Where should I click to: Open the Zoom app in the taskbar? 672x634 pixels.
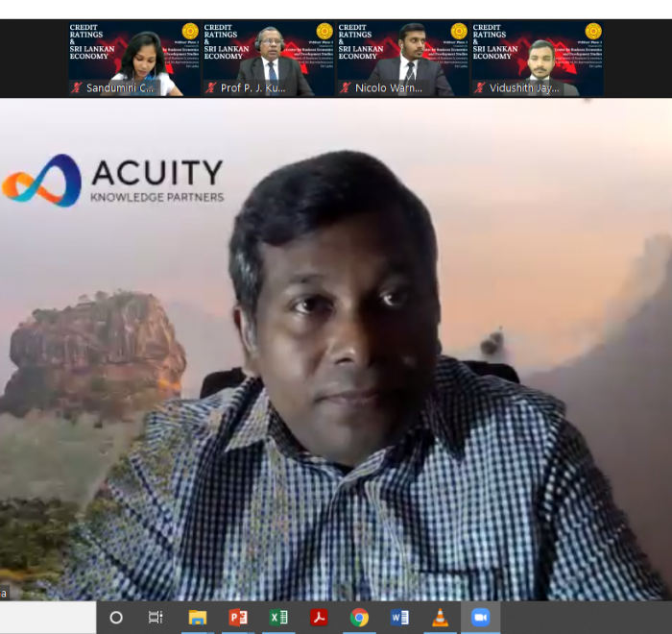click(480, 618)
